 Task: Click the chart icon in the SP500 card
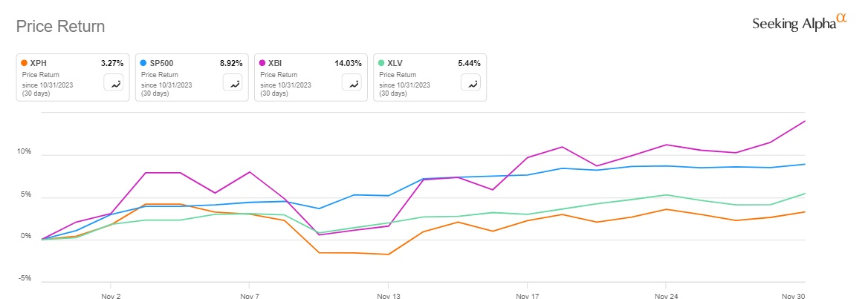[234, 83]
